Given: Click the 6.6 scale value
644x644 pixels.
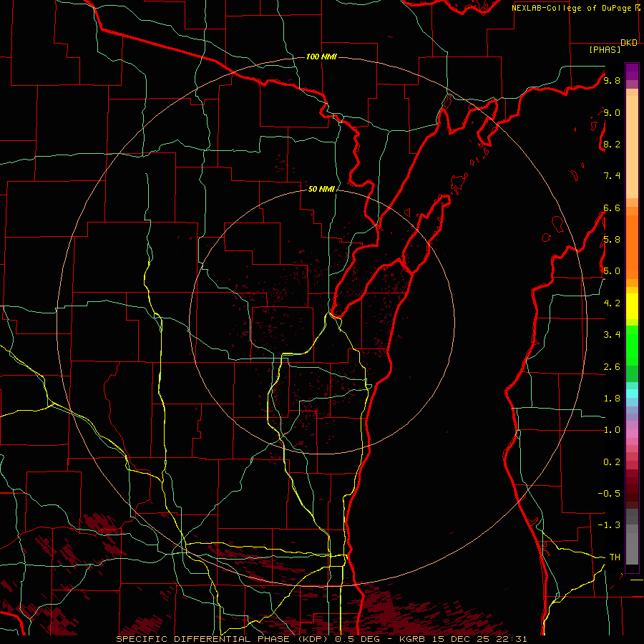Looking at the screenshot, I should coord(612,208).
